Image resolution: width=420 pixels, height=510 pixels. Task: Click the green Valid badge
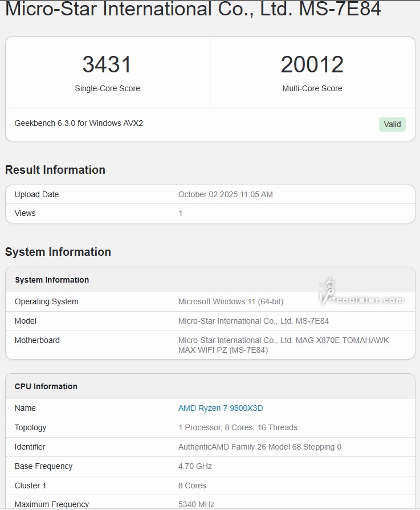pyautogui.click(x=392, y=124)
